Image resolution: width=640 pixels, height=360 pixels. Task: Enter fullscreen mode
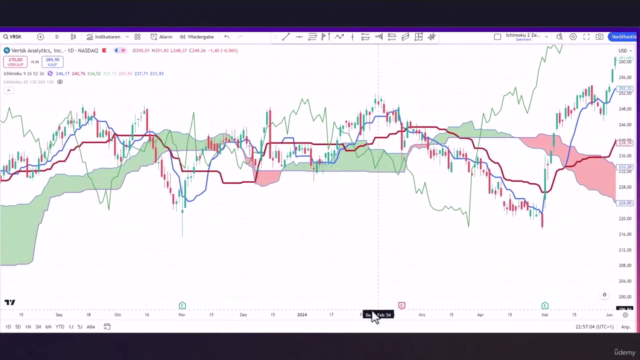[586, 37]
